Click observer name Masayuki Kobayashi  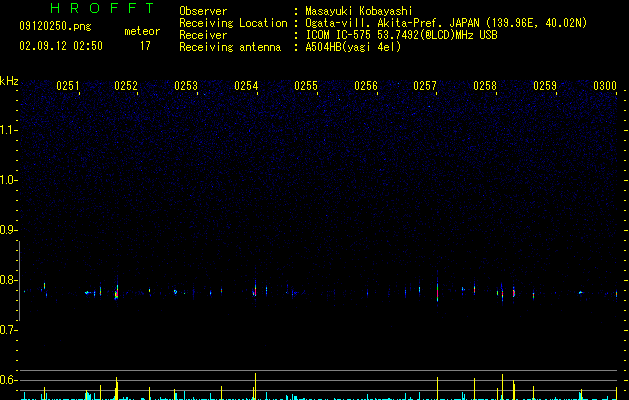[359, 11]
